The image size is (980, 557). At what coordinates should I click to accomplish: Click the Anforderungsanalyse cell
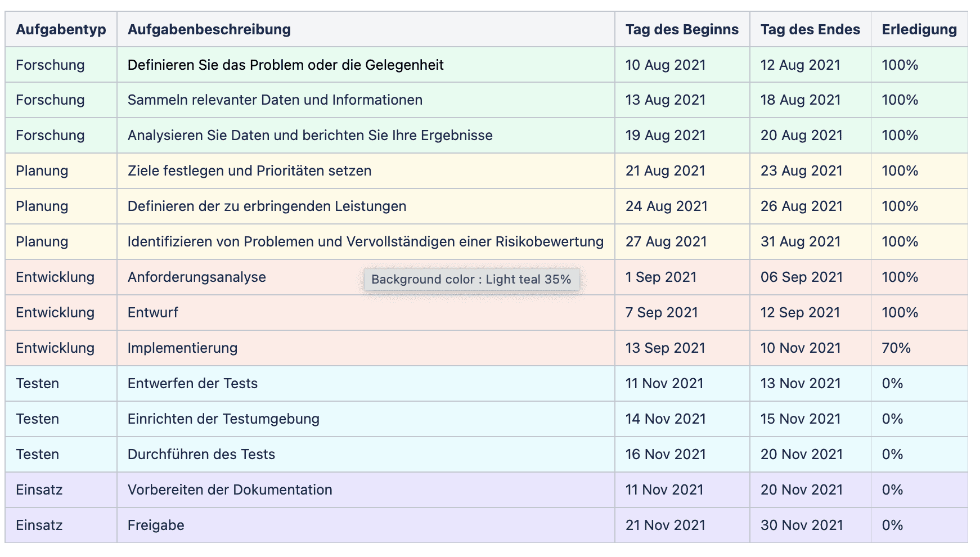pos(196,277)
